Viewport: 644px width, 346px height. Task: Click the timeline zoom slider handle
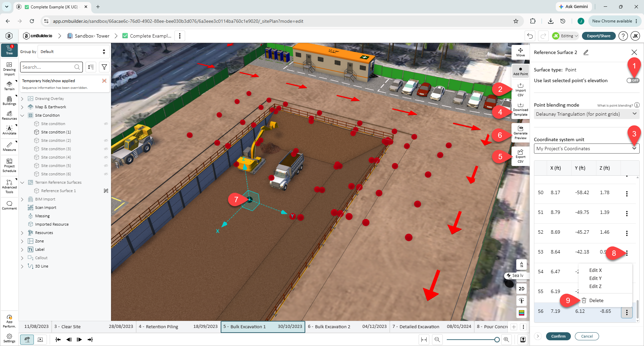(x=497, y=340)
